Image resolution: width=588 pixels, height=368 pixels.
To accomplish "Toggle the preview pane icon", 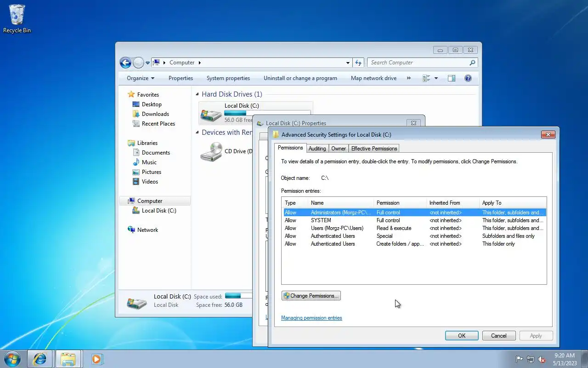I will [x=452, y=78].
